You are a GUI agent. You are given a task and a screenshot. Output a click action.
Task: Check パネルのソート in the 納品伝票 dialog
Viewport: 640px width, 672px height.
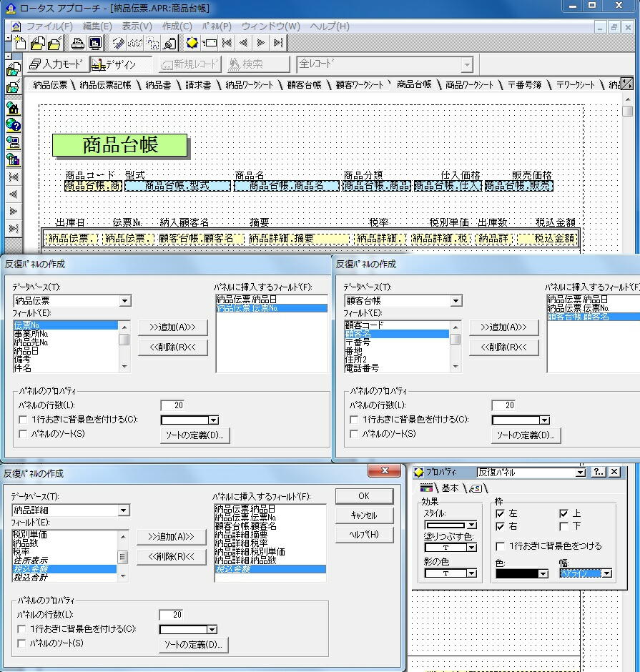point(23,434)
